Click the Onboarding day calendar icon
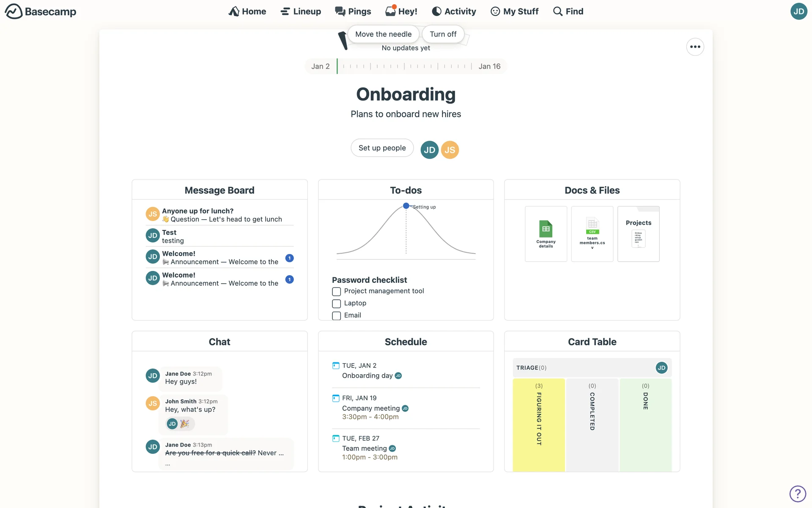 point(336,365)
